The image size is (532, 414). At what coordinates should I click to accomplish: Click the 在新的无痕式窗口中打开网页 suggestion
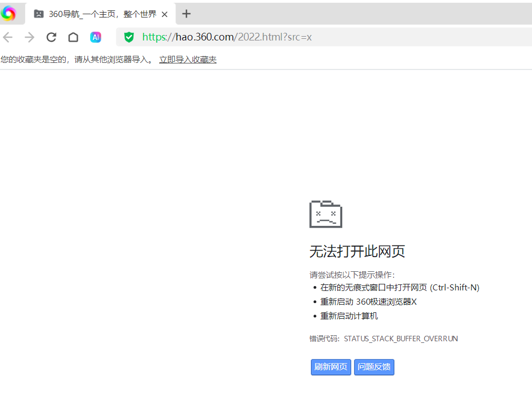pos(400,288)
